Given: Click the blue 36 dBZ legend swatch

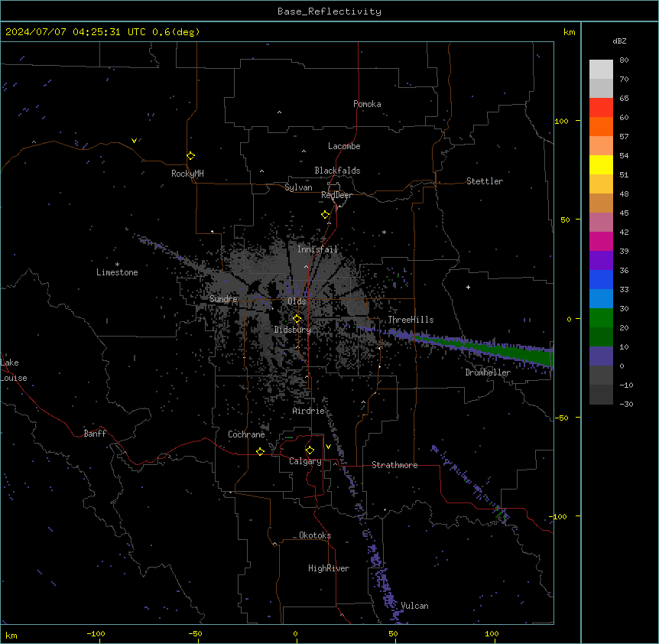Looking at the screenshot, I should pyautogui.click(x=601, y=279).
